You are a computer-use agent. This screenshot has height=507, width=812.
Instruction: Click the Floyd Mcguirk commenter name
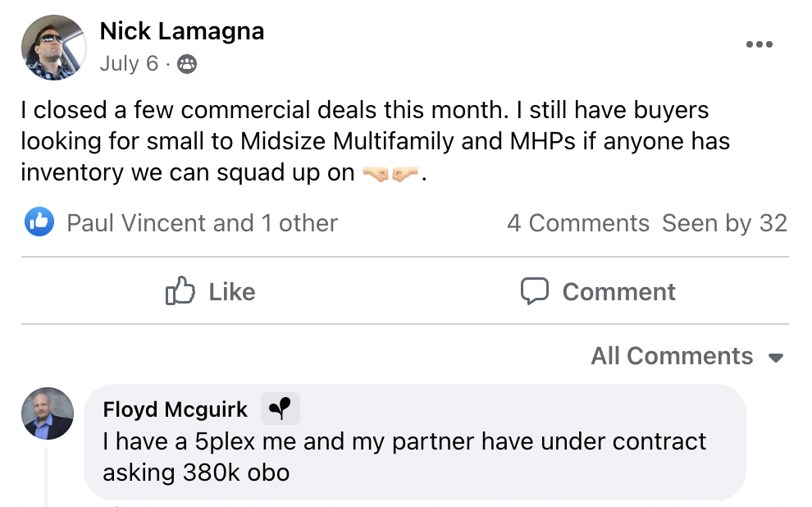coord(175,409)
